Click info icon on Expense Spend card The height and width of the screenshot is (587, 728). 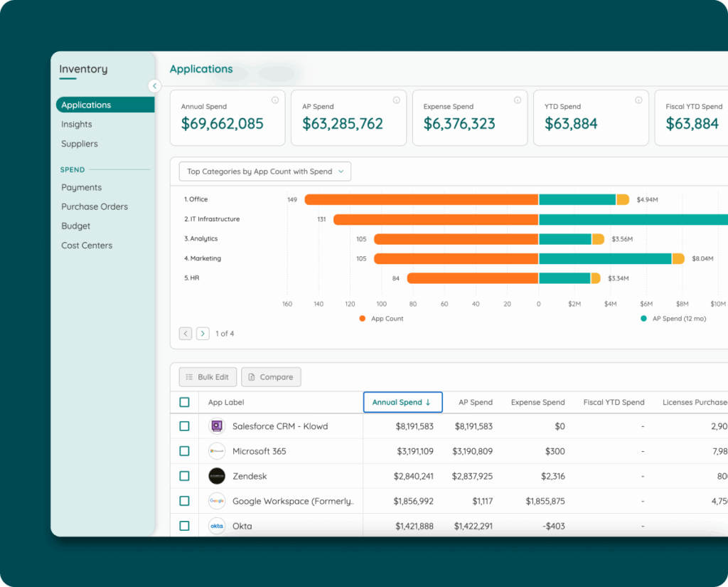pyautogui.click(x=518, y=100)
